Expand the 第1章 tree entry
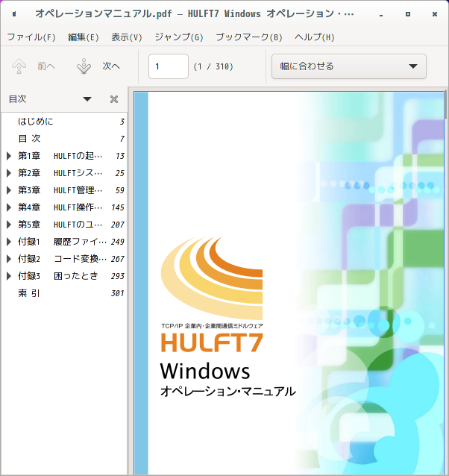The height and width of the screenshot is (476, 449). pyautogui.click(x=9, y=156)
